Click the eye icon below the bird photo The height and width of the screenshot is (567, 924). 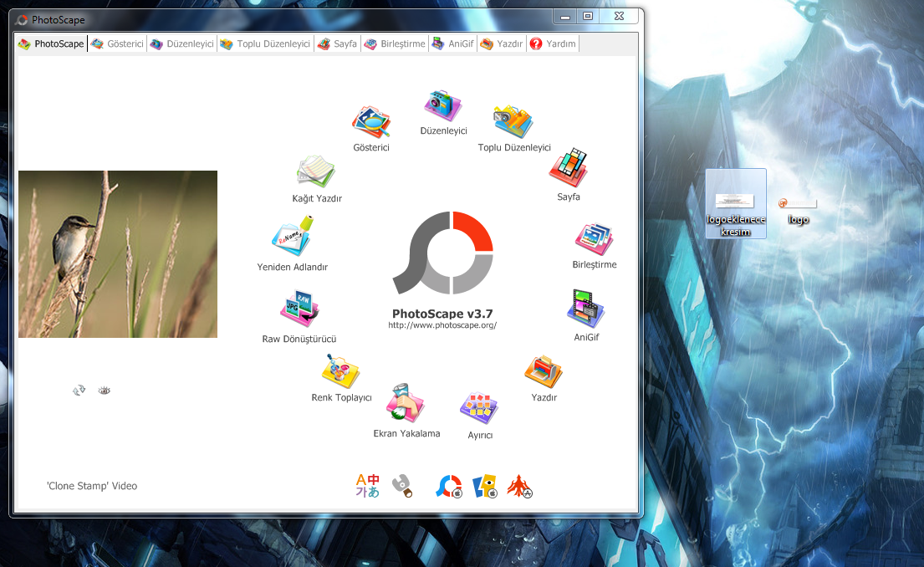point(105,391)
